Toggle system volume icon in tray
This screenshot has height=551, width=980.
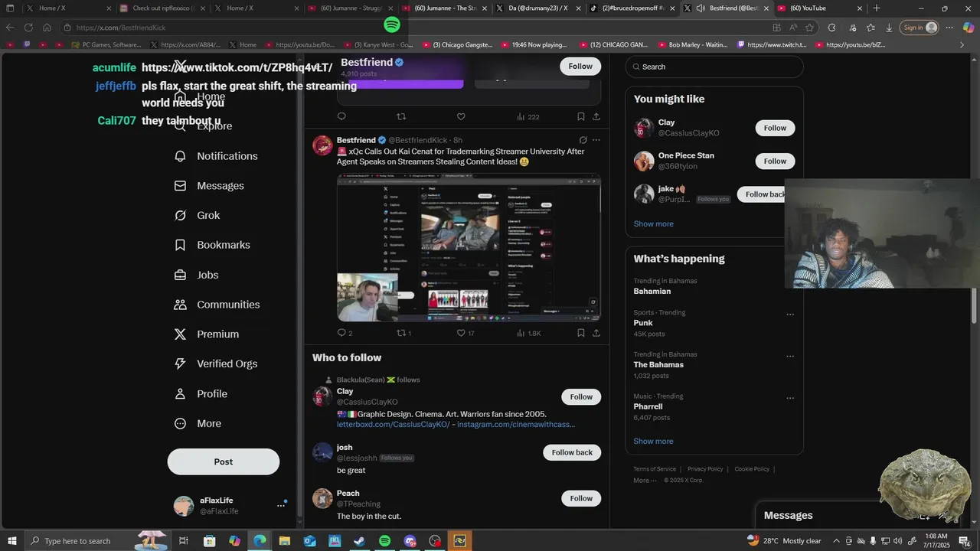click(x=900, y=541)
